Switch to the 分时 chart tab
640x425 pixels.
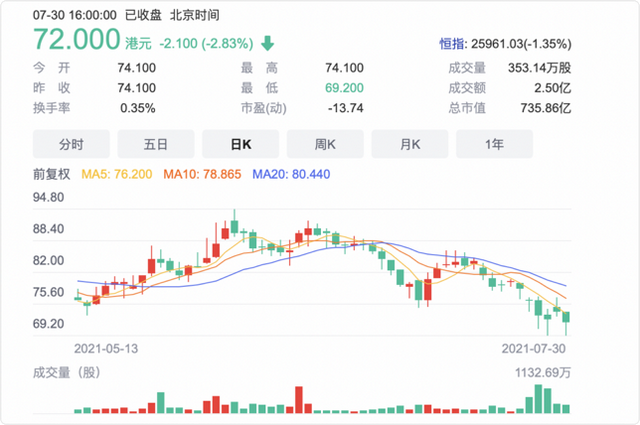71,144
